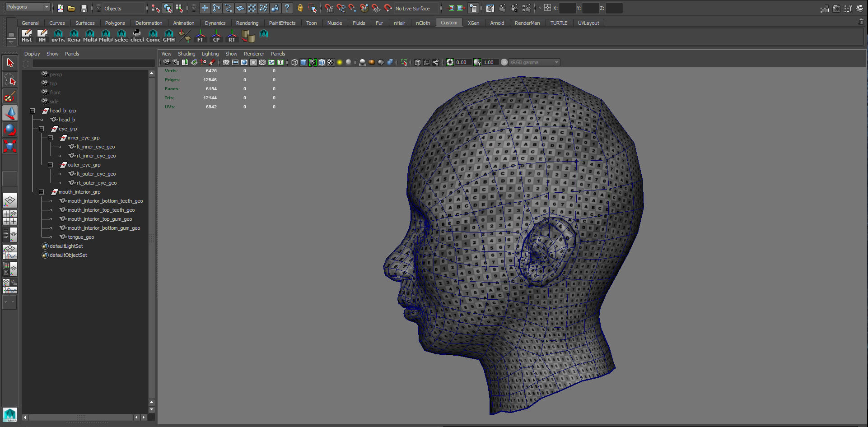Run the GMH shelf script

168,36
